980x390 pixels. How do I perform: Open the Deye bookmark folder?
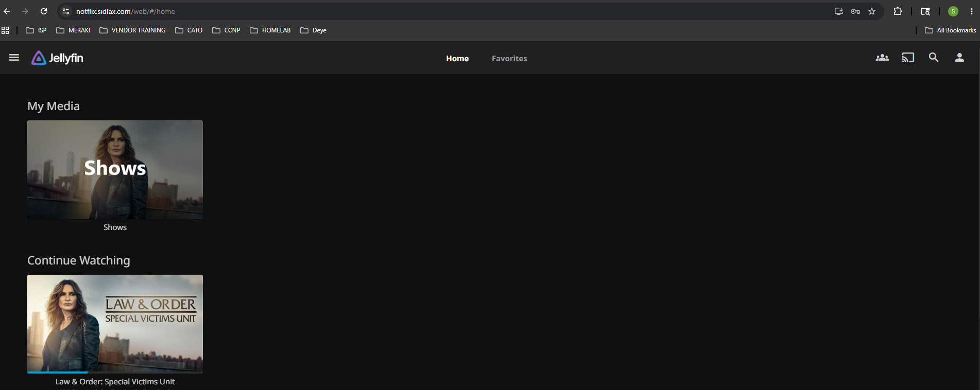[313, 30]
